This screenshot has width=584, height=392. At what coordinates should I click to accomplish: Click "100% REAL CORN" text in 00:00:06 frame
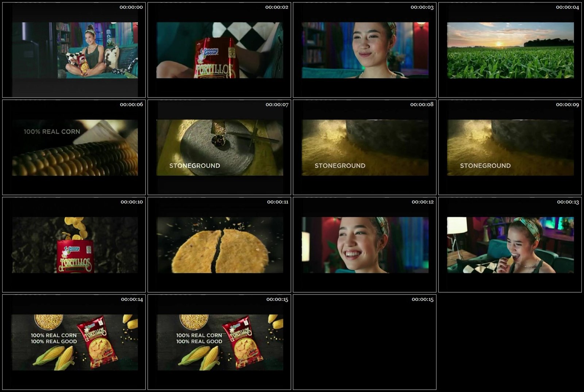point(52,132)
